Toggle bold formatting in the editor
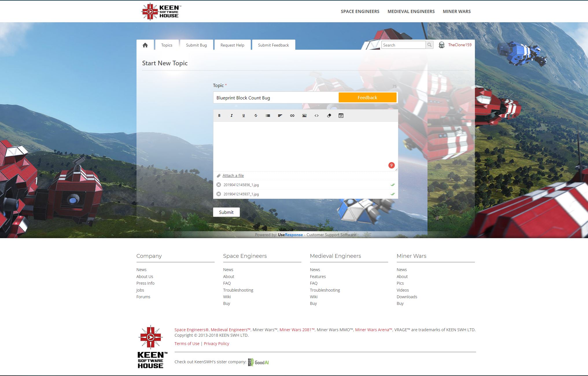Image resolution: width=588 pixels, height=376 pixels. coord(219,116)
